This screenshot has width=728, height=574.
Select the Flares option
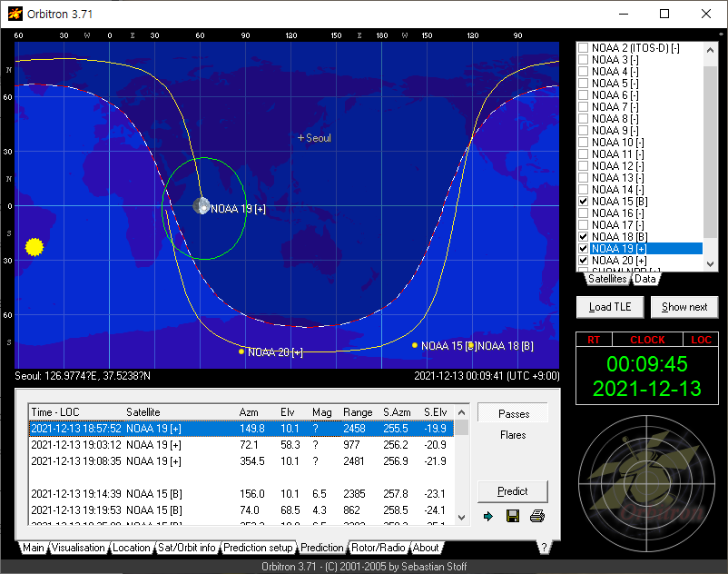513,435
